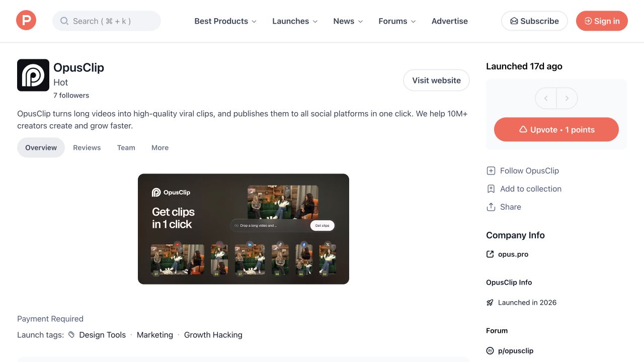Click Add to collection link
Viewport: 644px width, 362px height.
(x=531, y=189)
